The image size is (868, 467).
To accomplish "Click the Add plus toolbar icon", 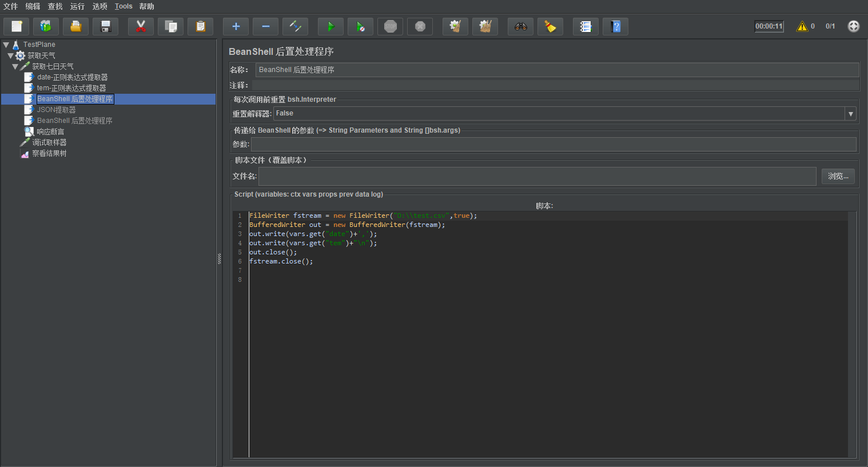I will click(x=236, y=26).
